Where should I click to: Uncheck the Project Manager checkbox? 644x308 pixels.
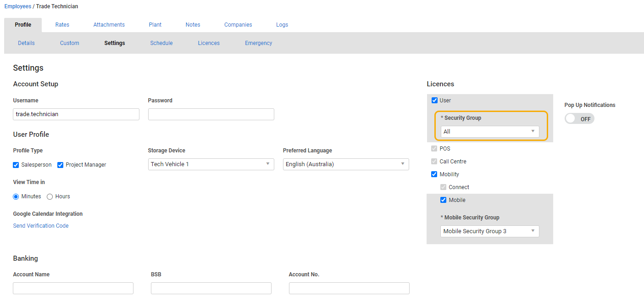[60, 165]
